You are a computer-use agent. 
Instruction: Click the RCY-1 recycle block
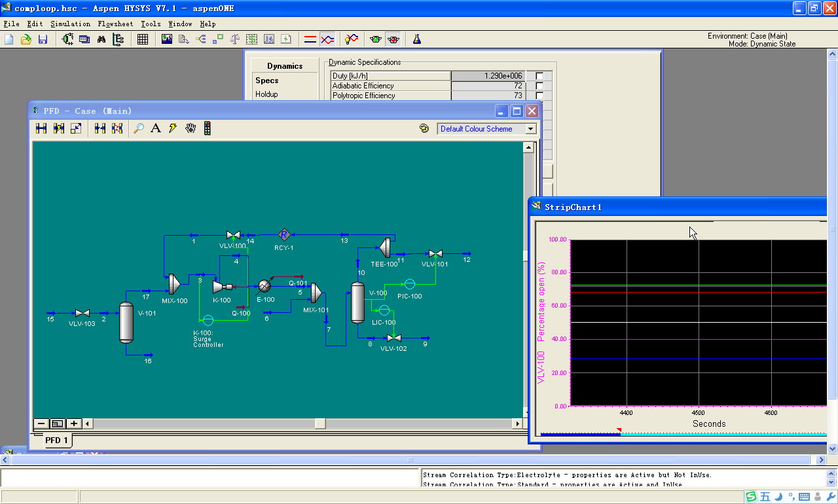click(284, 234)
